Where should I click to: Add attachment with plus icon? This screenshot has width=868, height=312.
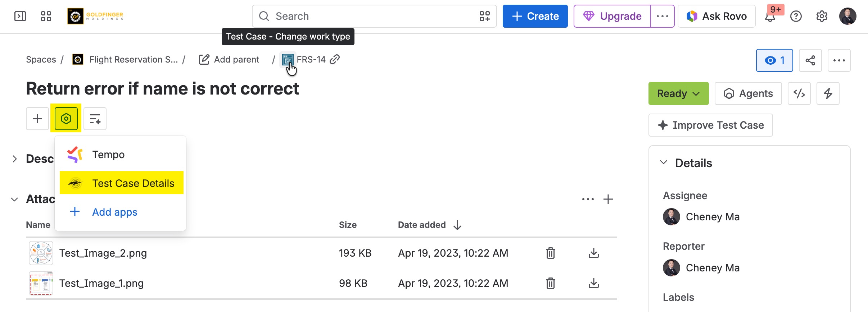608,199
